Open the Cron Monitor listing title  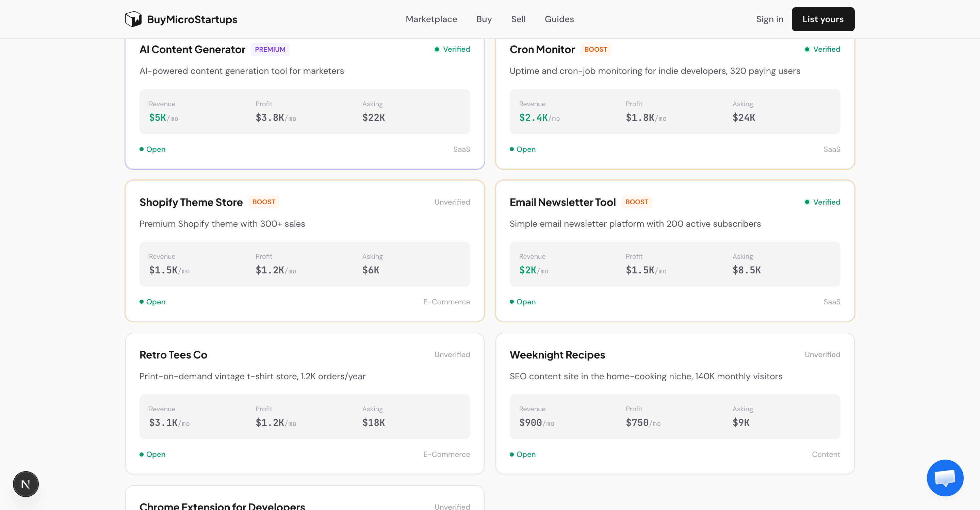[542, 49]
